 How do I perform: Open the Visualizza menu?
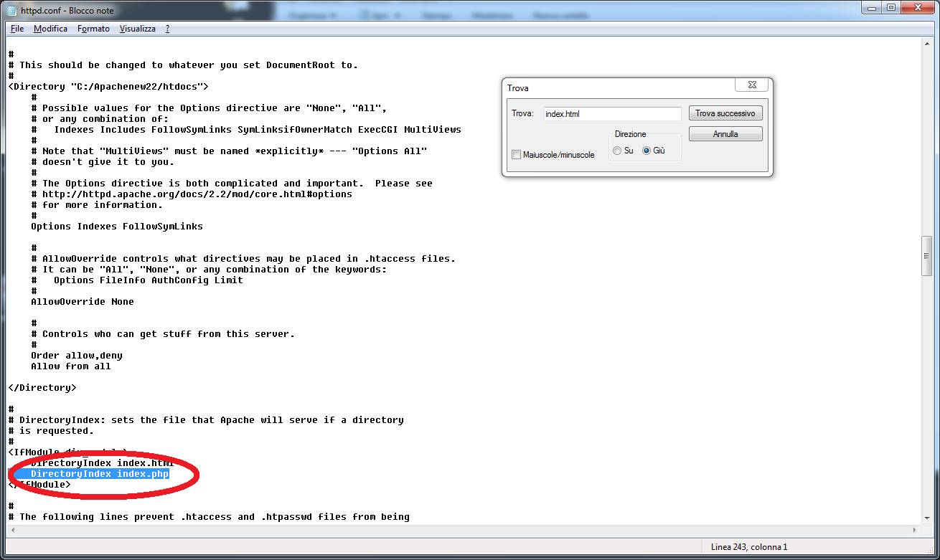tap(137, 29)
